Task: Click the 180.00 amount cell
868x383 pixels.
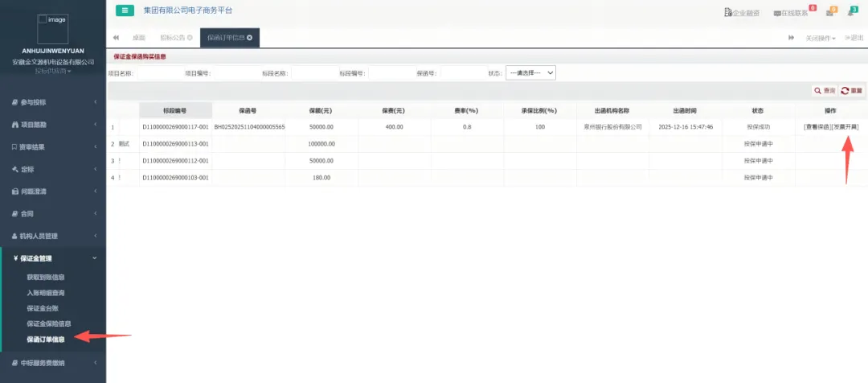Action: point(321,178)
